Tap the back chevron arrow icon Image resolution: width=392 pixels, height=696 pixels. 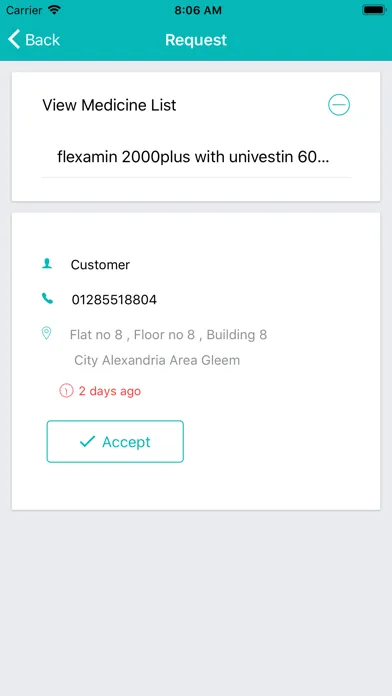pyautogui.click(x=14, y=40)
